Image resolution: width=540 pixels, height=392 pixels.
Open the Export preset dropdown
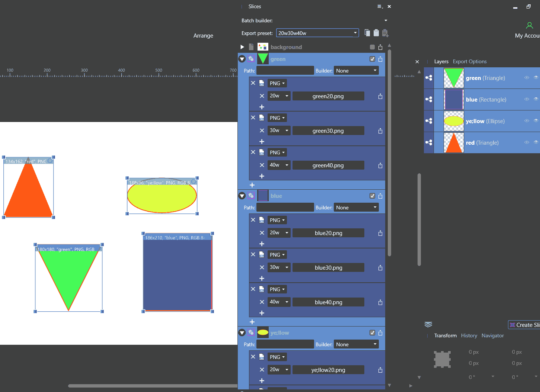click(317, 33)
